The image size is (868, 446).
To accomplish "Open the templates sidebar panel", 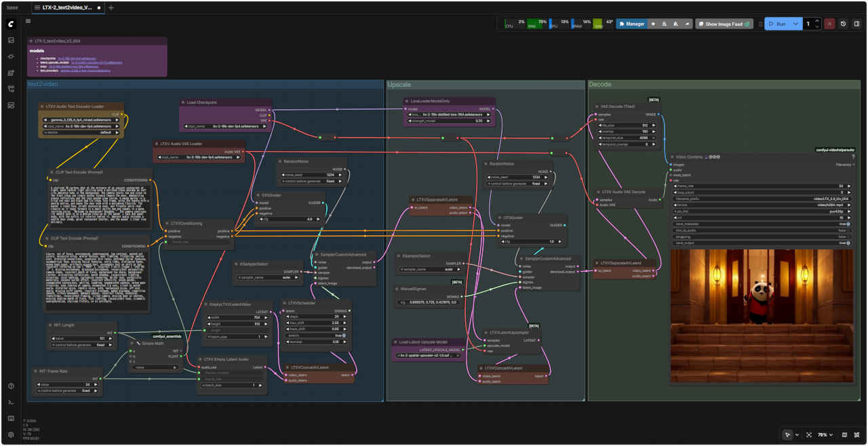I will [11, 105].
